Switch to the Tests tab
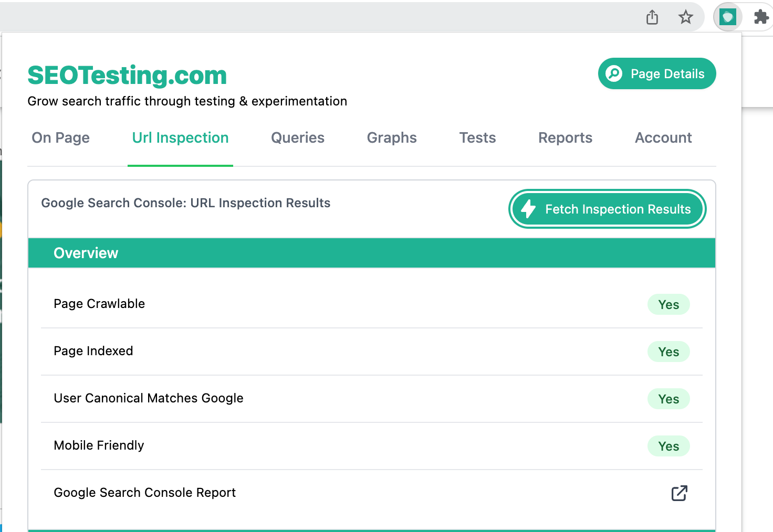The height and width of the screenshot is (532, 773). pos(478,138)
